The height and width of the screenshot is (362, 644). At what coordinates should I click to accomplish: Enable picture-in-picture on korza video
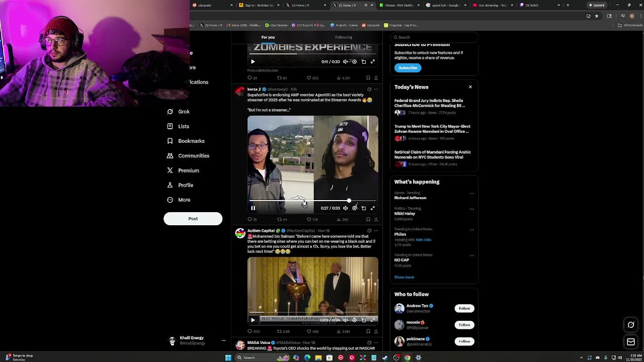click(x=364, y=208)
